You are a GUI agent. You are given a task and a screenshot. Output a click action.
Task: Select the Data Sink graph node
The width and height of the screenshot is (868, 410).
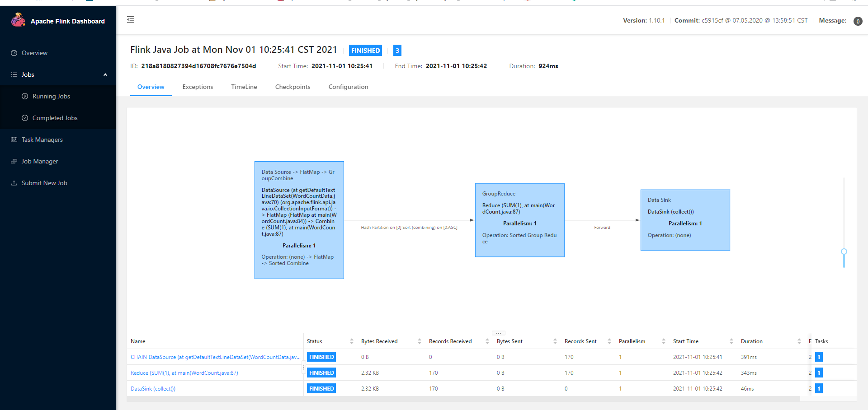[x=685, y=220]
